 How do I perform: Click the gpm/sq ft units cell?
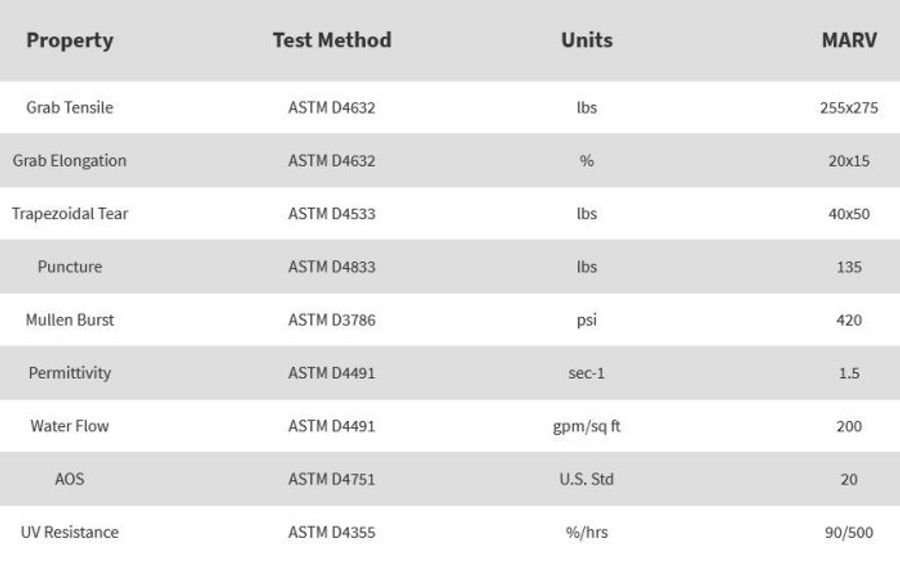[586, 426]
